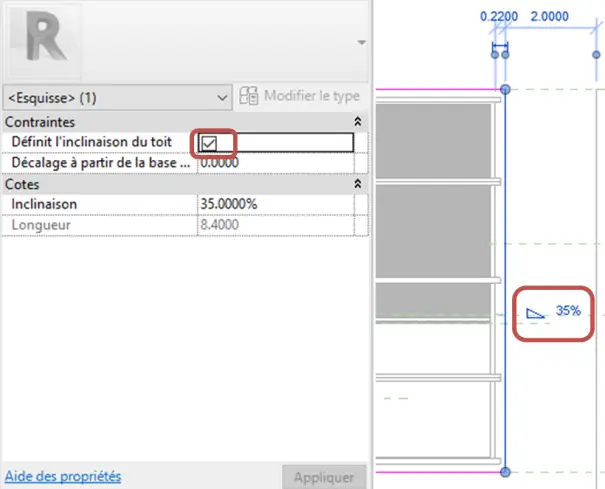Toggle the Définit l'inclinaison du toit checkbox

(x=209, y=143)
